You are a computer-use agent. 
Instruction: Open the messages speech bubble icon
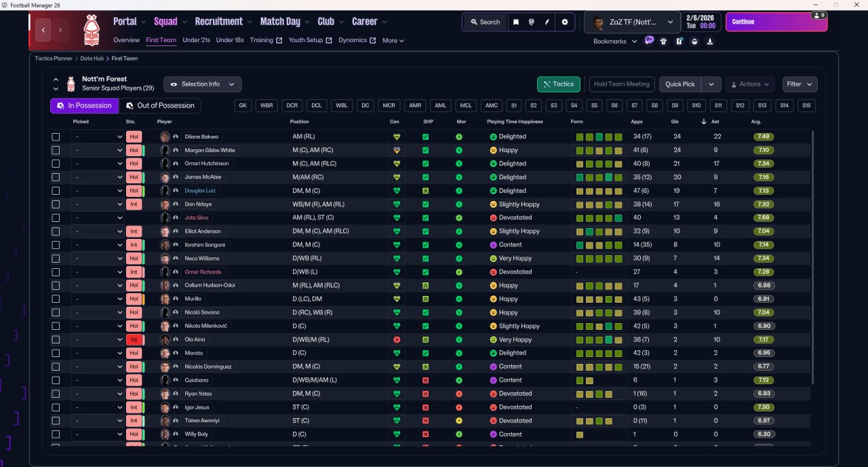pyautogui.click(x=649, y=41)
